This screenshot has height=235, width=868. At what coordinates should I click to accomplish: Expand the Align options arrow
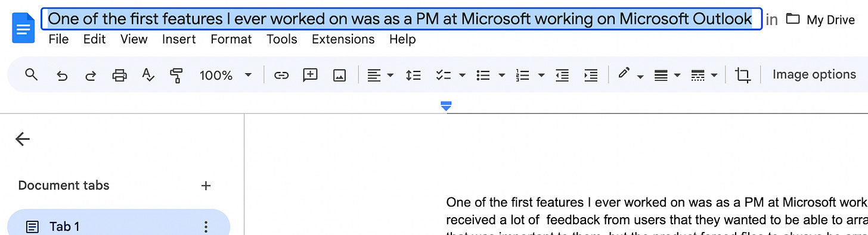click(390, 76)
